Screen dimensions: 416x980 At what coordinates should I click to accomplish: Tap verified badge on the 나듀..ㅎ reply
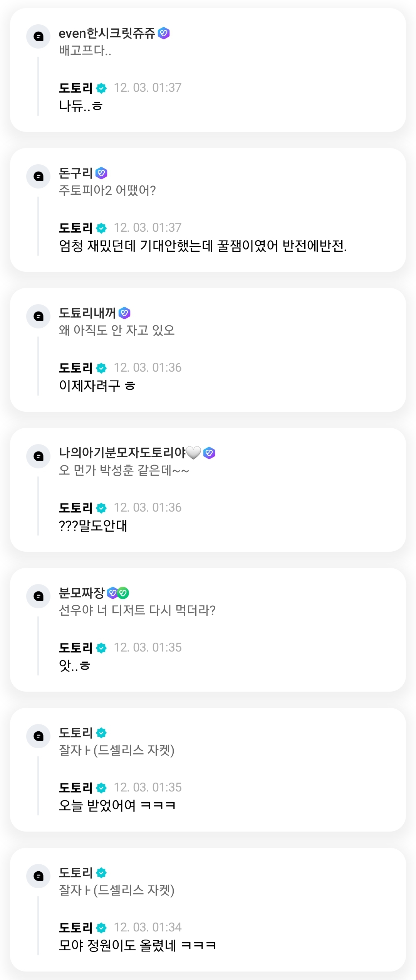[x=101, y=88]
